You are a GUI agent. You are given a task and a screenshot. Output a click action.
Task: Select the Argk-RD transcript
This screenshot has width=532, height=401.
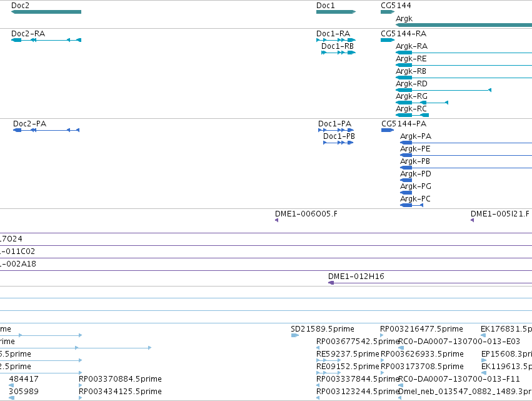pyautogui.click(x=443, y=90)
